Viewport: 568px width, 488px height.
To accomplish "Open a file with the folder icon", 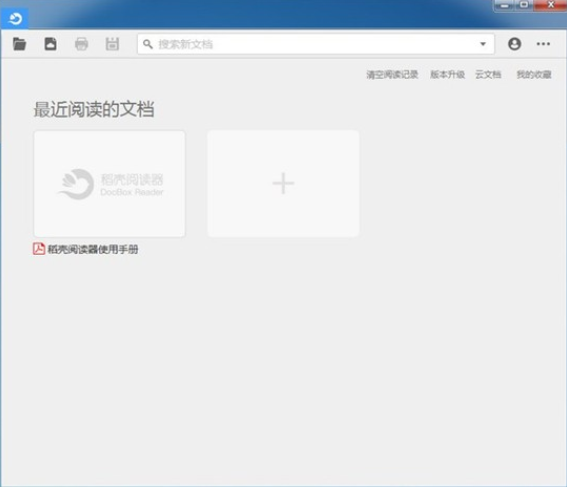I will click(x=19, y=44).
